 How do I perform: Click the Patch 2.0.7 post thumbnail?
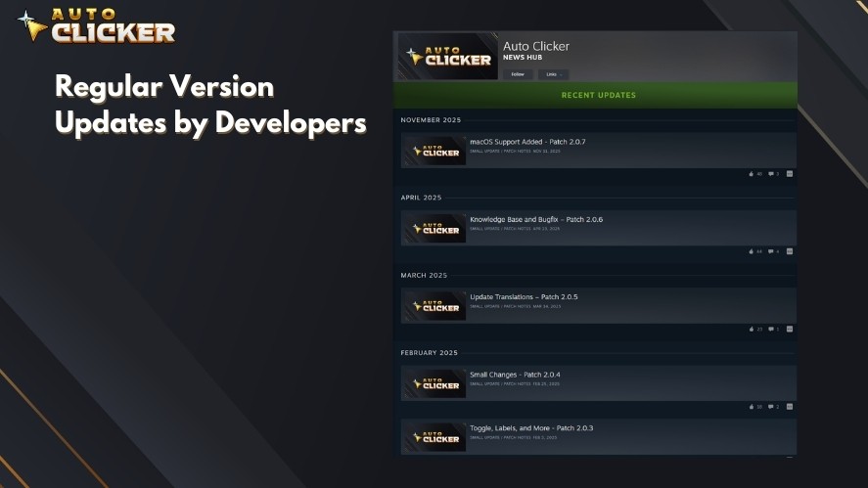[434, 151]
